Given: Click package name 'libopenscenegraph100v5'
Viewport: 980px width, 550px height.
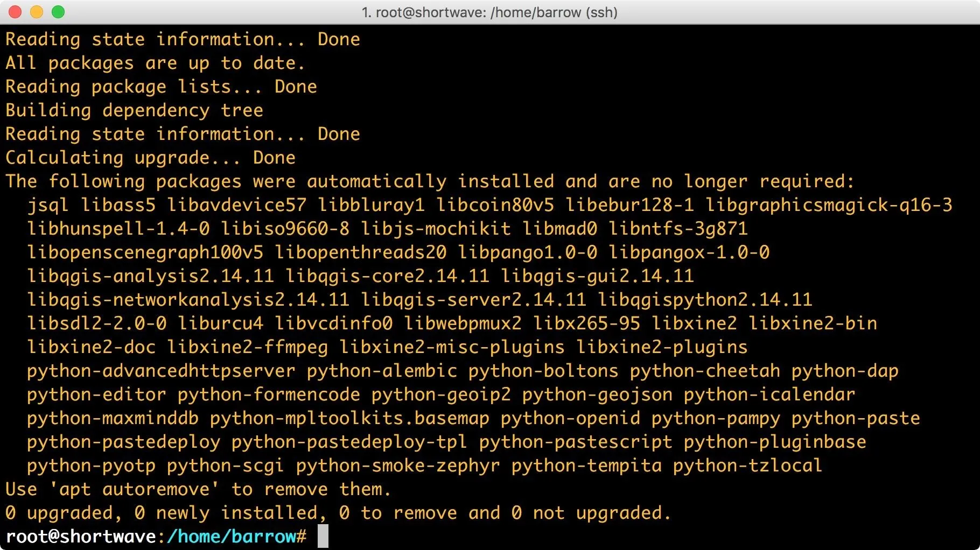Looking at the screenshot, I should tap(145, 252).
